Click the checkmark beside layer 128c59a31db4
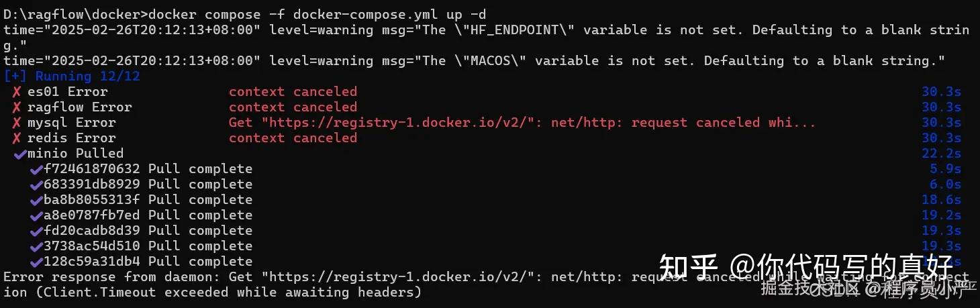 pyautogui.click(x=36, y=262)
